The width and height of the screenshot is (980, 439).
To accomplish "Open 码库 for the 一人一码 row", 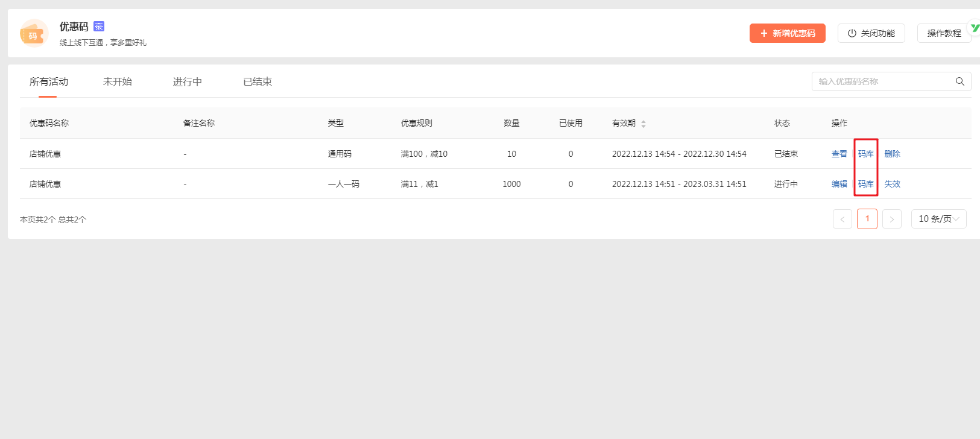I will tap(866, 184).
